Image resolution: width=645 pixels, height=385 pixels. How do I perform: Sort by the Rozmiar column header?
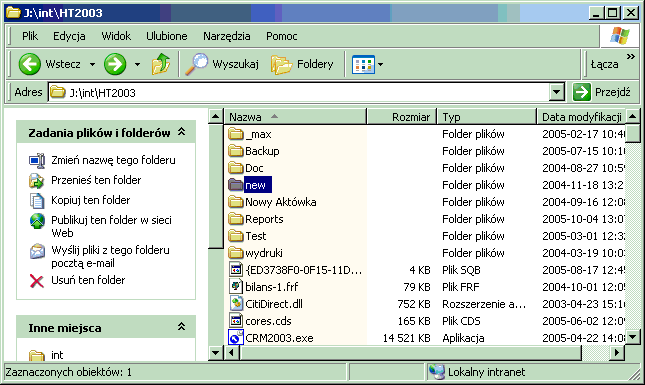pos(401,117)
